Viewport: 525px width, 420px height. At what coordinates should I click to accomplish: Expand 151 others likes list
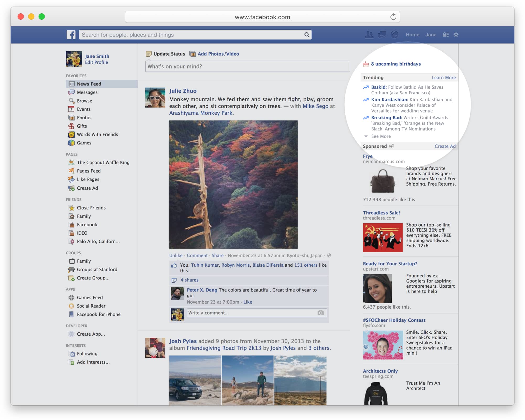click(306, 265)
